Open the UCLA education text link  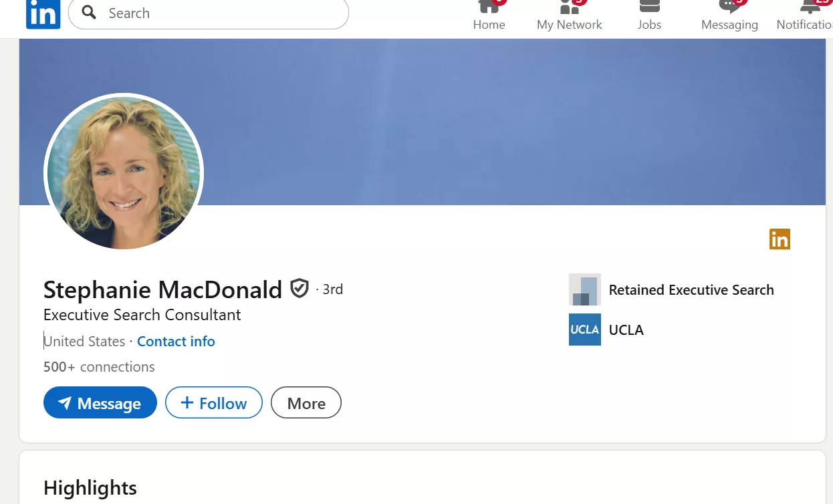click(x=626, y=330)
